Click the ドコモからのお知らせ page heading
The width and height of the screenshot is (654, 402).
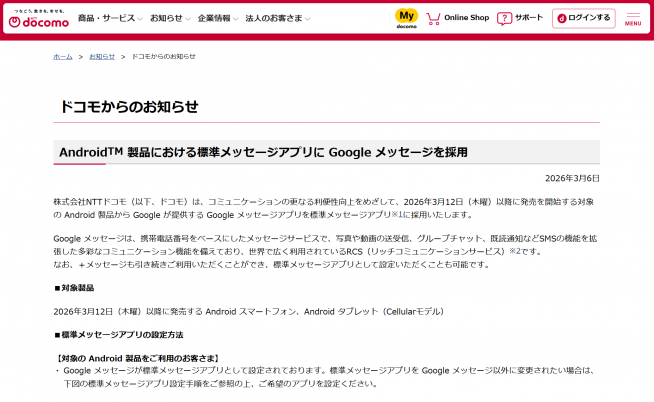129,106
